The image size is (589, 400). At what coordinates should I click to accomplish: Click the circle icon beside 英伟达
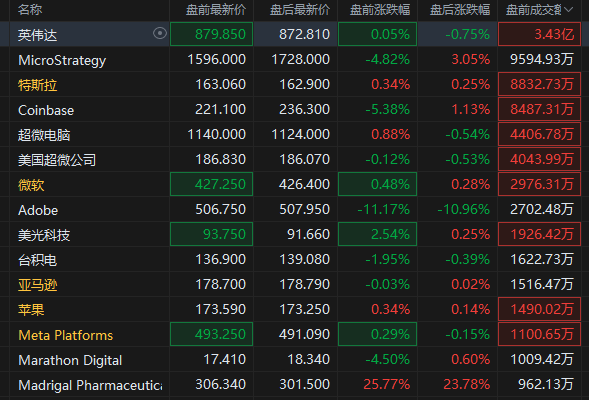pyautogui.click(x=160, y=33)
